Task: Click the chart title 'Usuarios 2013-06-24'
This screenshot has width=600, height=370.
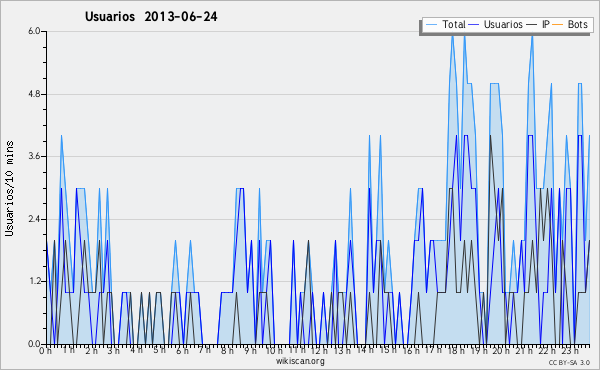Action: 151,16
